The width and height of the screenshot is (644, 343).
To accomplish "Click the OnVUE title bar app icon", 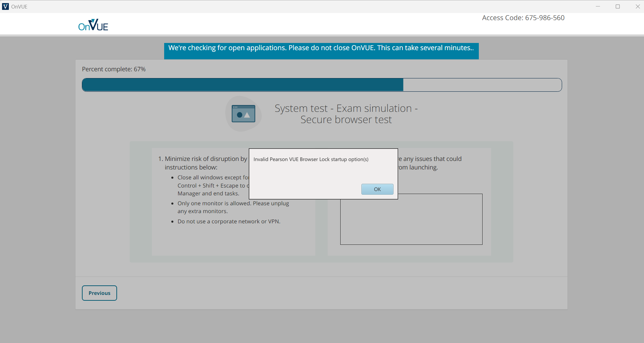I will pyautogui.click(x=5, y=6).
